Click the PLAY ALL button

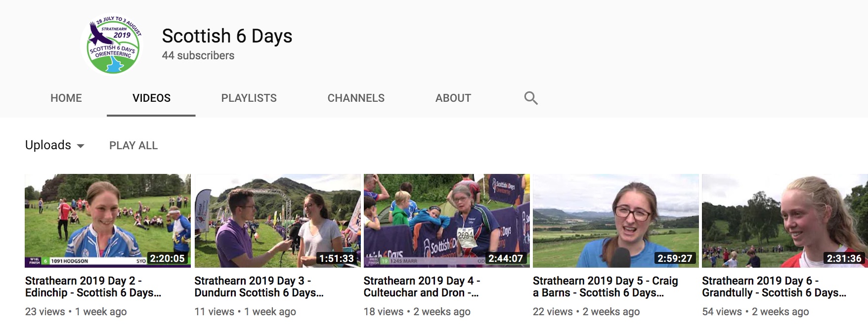point(133,145)
